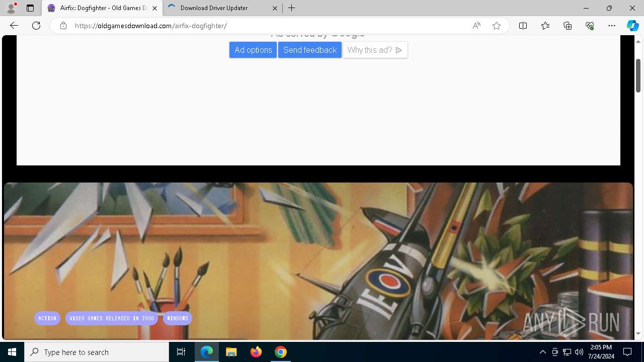Open Settings and more menu
This screenshot has width=644, height=362.
coord(612,26)
